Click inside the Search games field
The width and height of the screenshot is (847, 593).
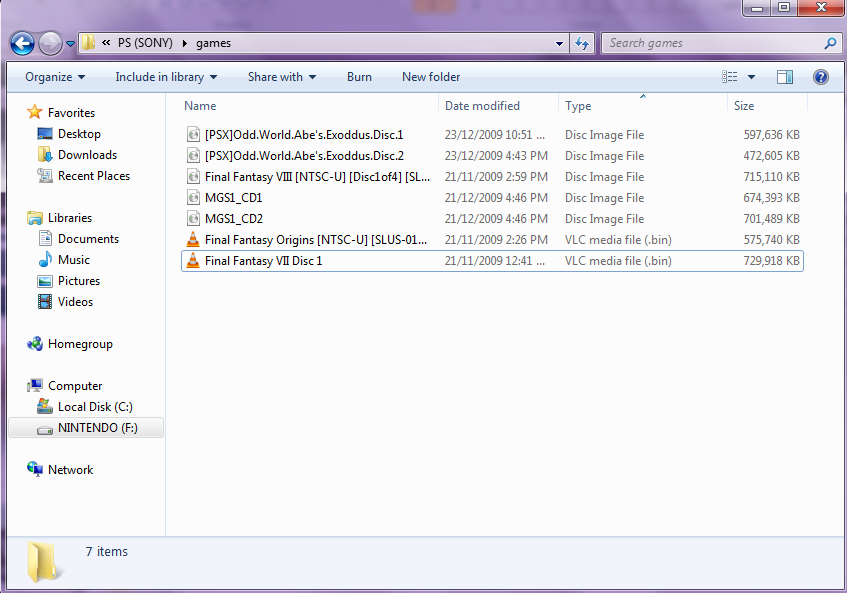pos(710,44)
